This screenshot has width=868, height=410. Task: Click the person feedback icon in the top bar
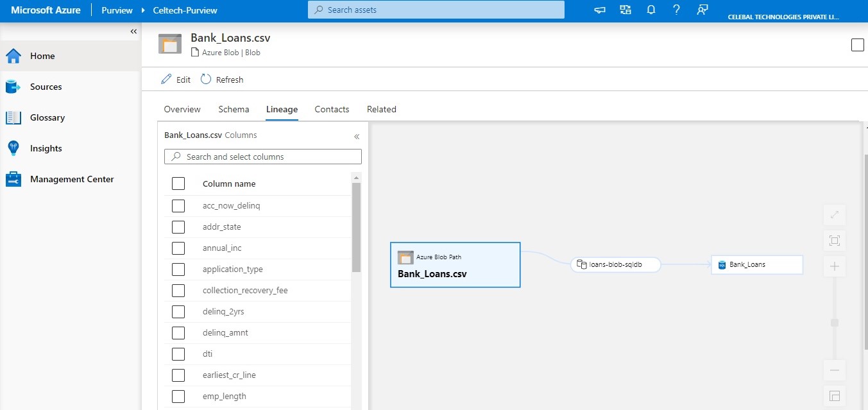coord(702,10)
